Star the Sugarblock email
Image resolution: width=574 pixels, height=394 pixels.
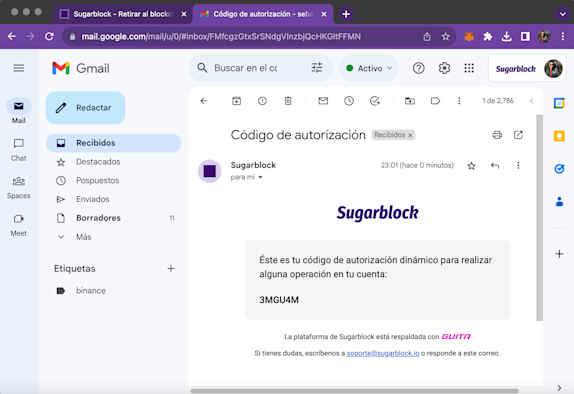click(x=472, y=166)
